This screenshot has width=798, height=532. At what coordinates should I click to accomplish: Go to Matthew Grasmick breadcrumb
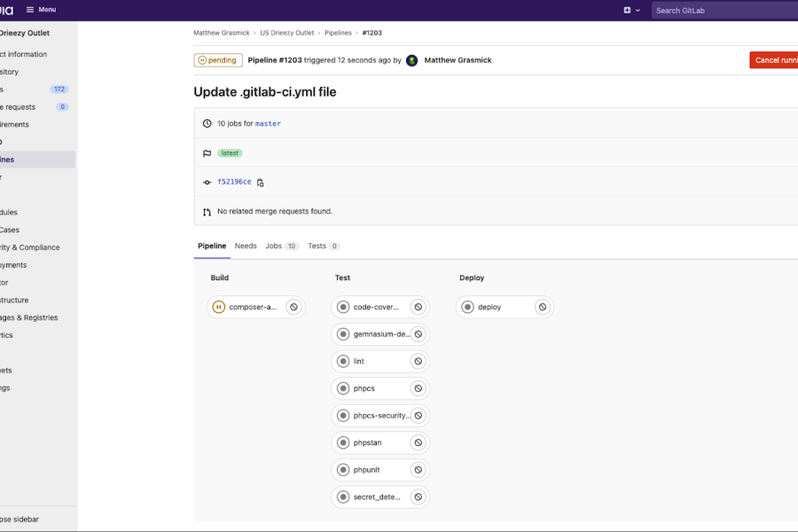click(x=222, y=33)
